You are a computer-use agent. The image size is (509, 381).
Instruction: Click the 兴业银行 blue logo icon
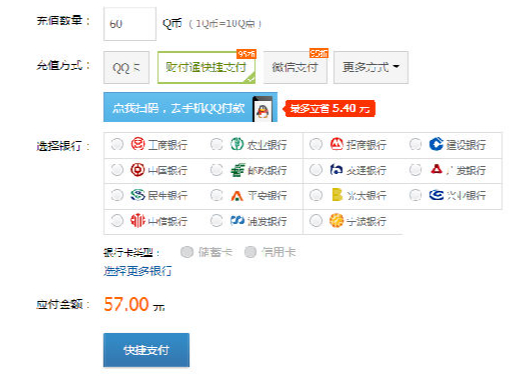[x=436, y=195]
